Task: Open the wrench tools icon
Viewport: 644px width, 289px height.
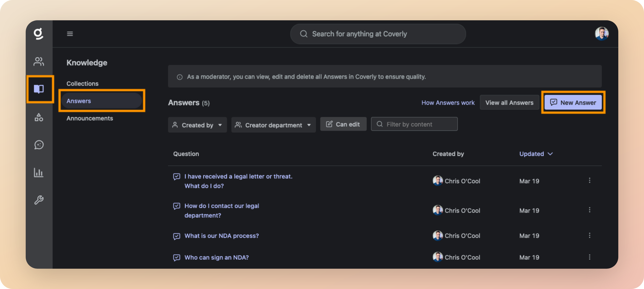Action: tap(39, 200)
